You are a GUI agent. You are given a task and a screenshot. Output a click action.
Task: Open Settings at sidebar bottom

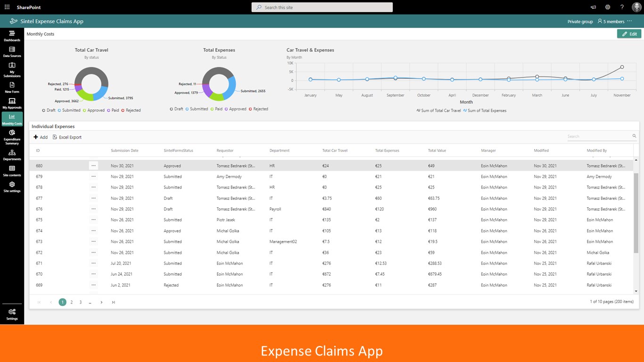[12, 314]
